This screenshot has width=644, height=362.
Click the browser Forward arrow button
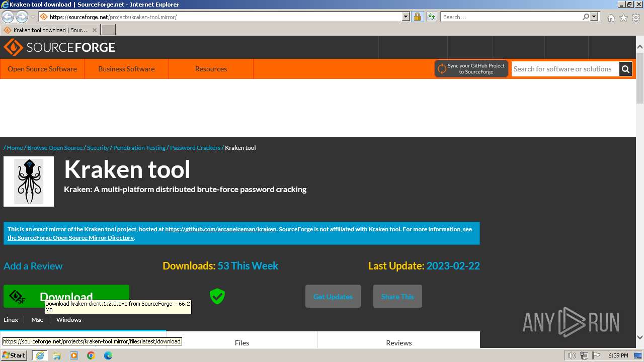coord(22,17)
